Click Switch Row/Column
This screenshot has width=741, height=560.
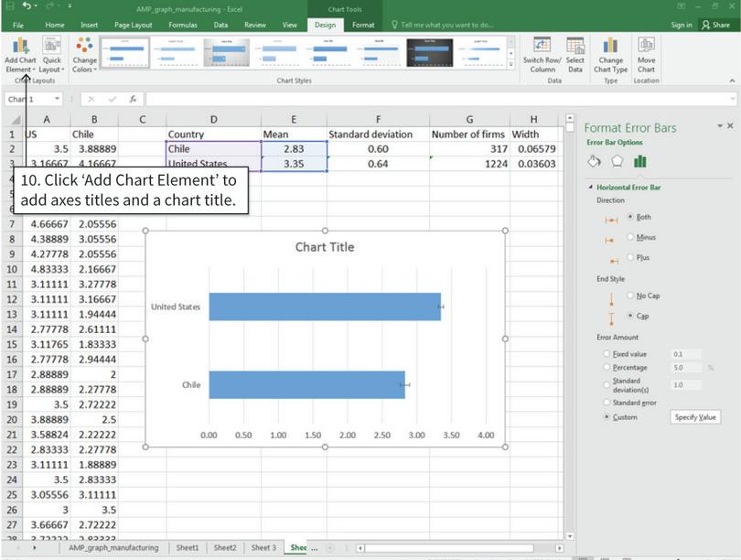[539, 57]
